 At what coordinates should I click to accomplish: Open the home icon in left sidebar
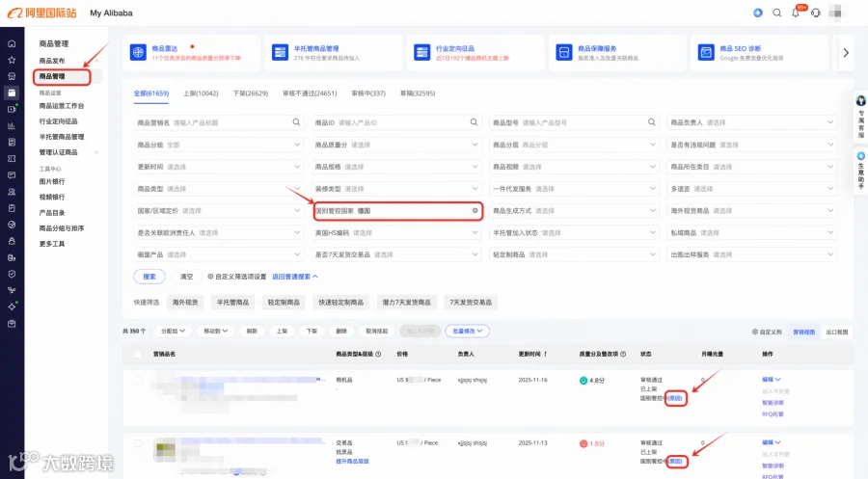point(12,43)
